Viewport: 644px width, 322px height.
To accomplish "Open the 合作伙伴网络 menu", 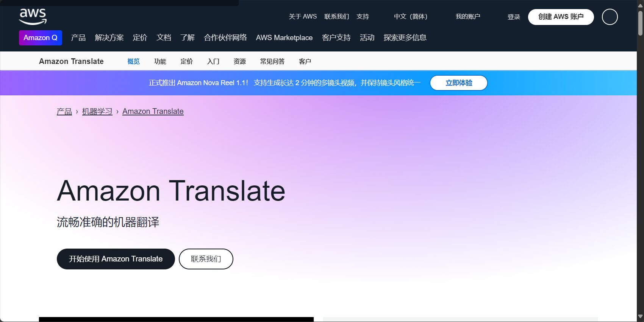I will (225, 38).
